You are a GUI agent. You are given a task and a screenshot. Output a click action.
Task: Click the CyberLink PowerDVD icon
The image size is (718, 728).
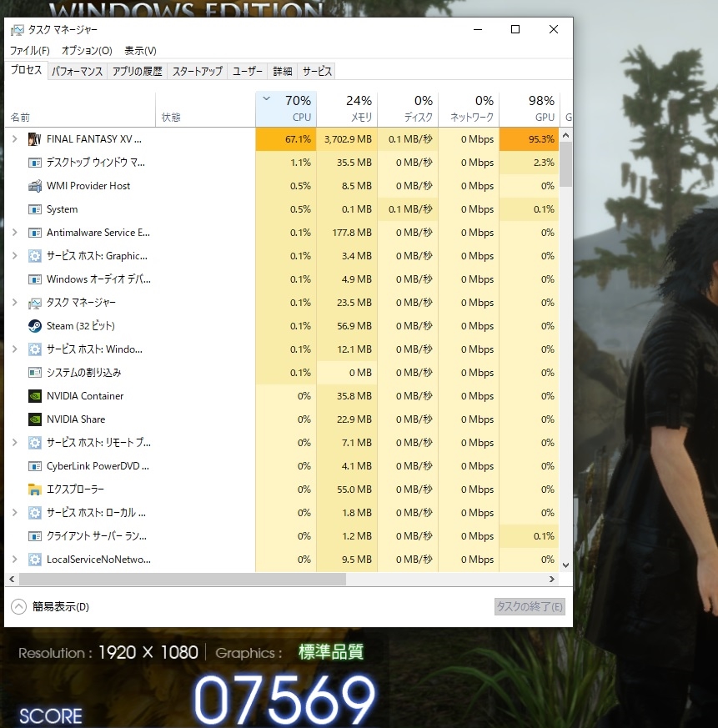35,466
